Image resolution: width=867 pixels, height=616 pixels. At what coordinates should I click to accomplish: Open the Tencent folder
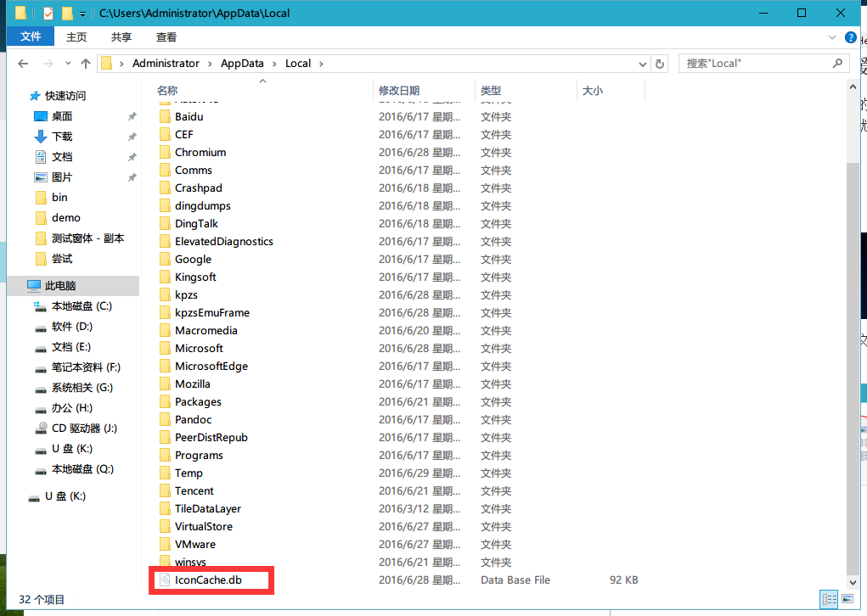coord(194,491)
